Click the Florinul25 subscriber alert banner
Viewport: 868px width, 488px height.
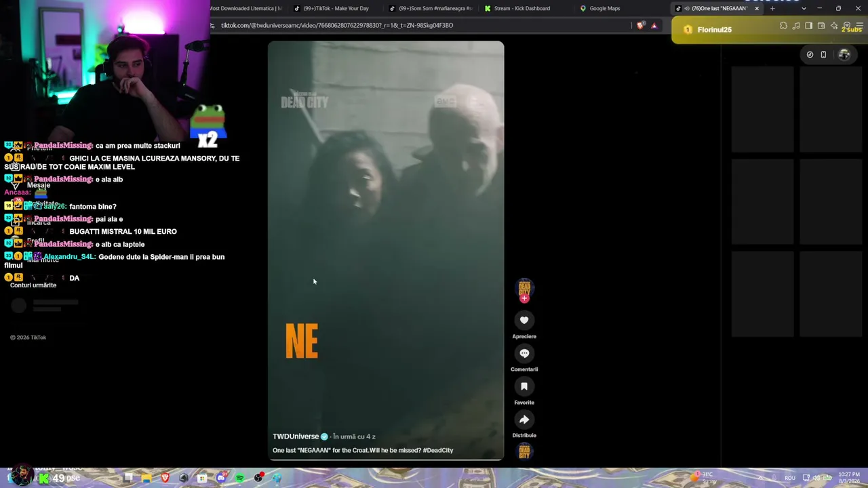tap(770, 30)
